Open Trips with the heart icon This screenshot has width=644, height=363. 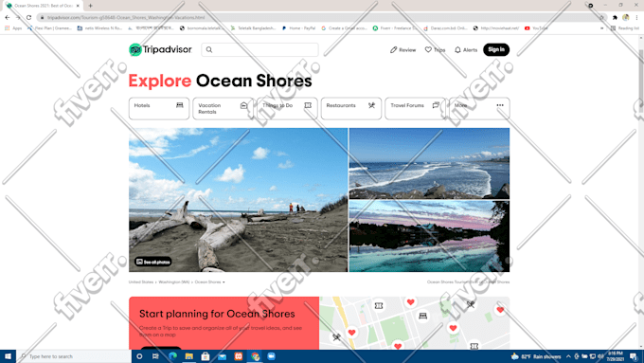tap(435, 49)
